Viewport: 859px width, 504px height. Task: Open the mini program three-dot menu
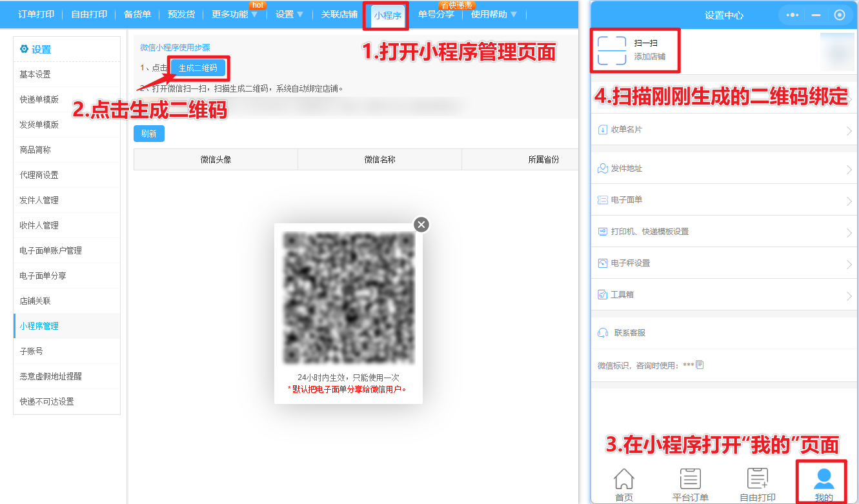[x=793, y=15]
